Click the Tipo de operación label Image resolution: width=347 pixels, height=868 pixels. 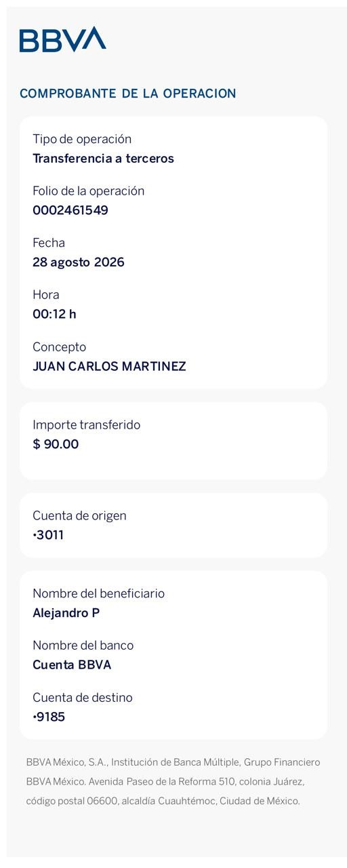[x=82, y=139]
